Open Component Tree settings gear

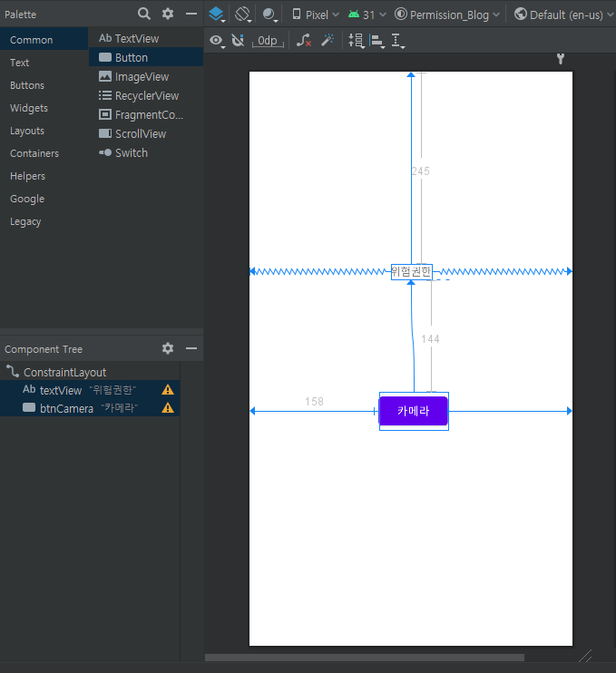(x=168, y=348)
